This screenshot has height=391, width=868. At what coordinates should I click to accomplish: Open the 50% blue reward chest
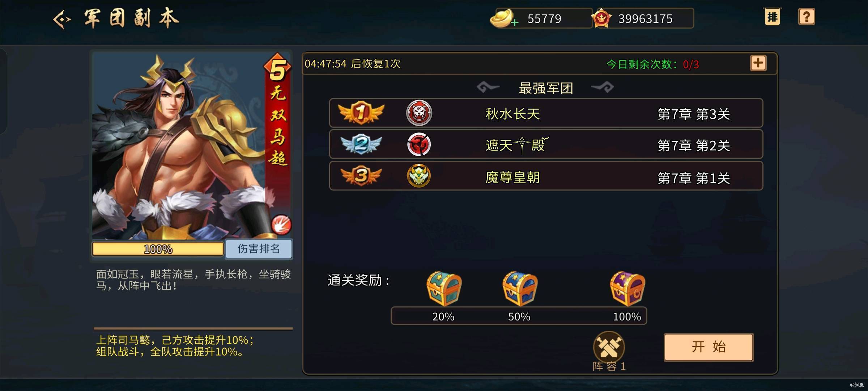[520, 288]
